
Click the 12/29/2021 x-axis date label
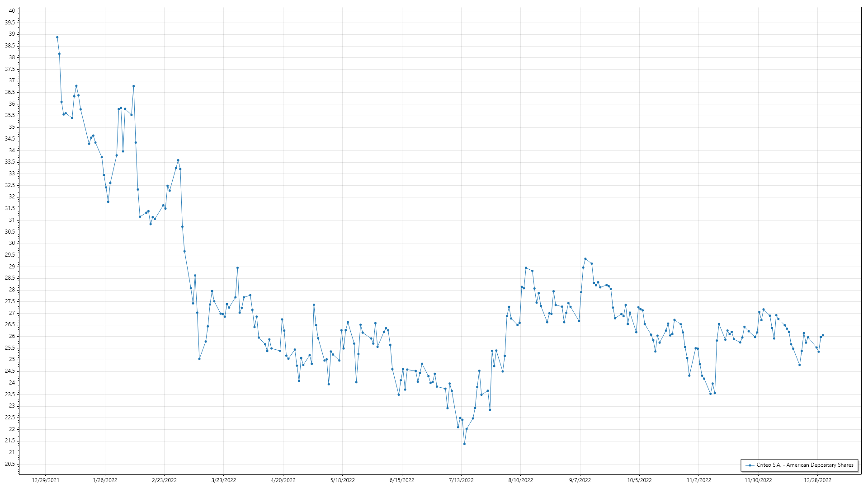point(45,480)
